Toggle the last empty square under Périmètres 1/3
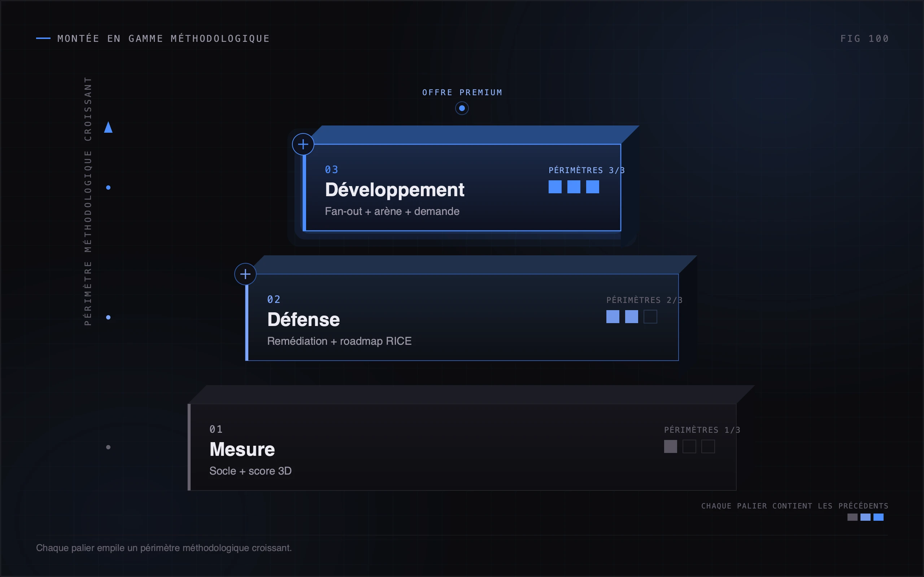 tap(708, 446)
